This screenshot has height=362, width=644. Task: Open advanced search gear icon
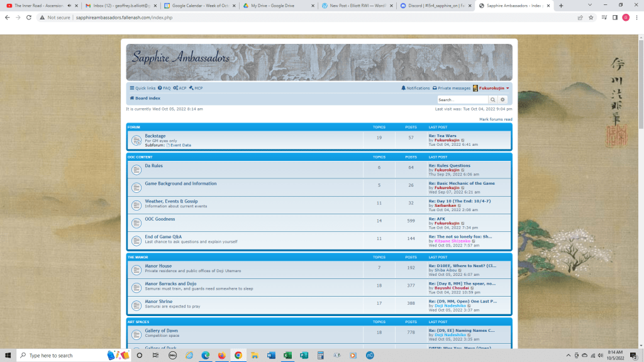pos(502,100)
